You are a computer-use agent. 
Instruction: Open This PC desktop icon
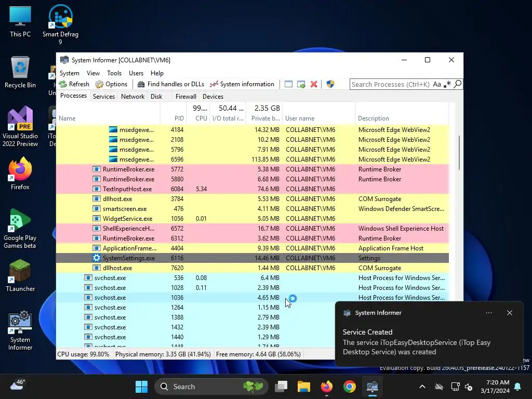pyautogui.click(x=20, y=22)
